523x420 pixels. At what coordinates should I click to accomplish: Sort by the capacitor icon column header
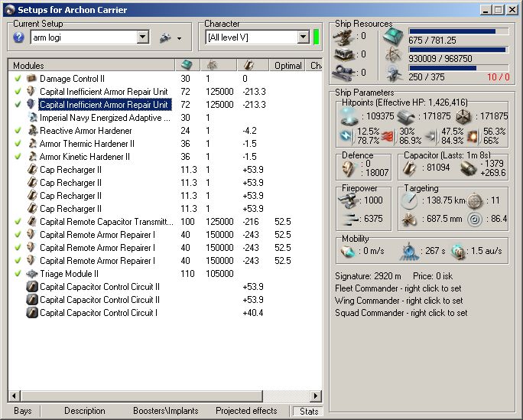click(x=253, y=65)
